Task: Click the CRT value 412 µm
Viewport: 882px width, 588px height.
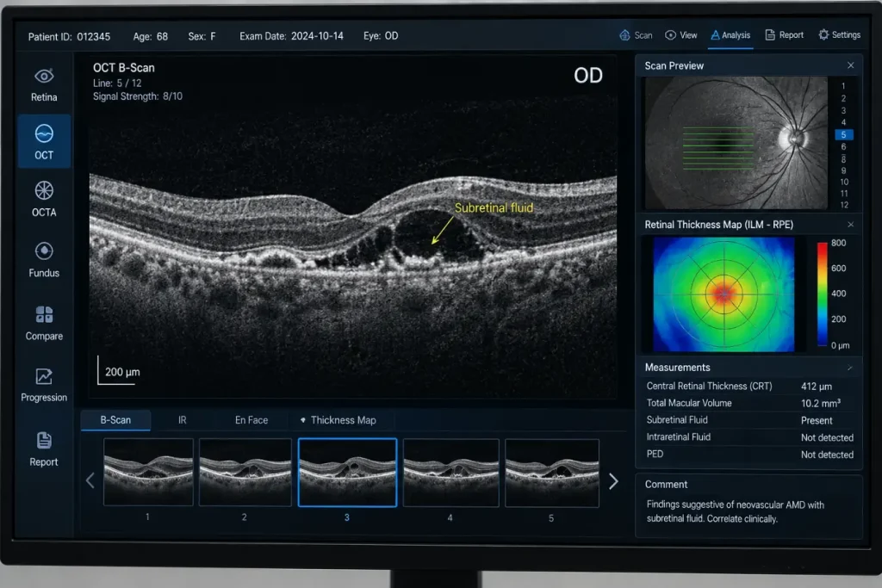Action: (x=817, y=387)
